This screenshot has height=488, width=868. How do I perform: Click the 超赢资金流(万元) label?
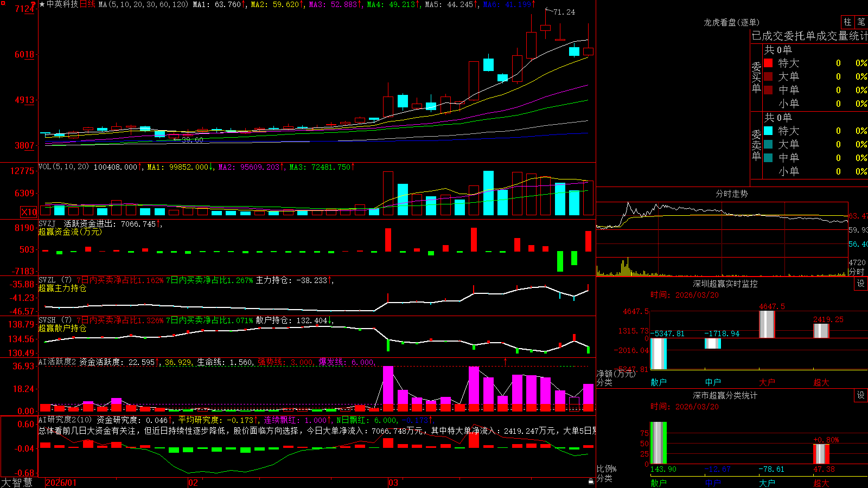tap(70, 232)
